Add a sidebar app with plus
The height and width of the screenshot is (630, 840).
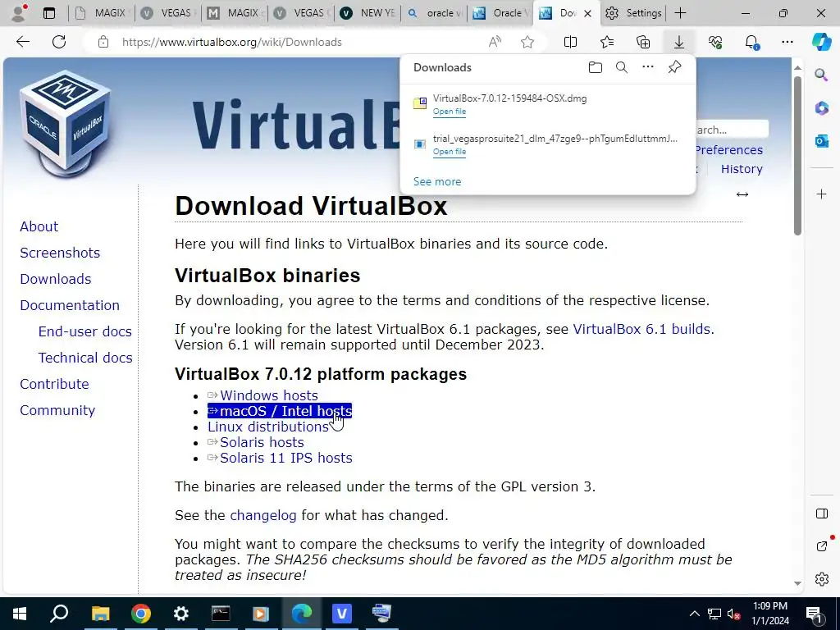pos(821,194)
